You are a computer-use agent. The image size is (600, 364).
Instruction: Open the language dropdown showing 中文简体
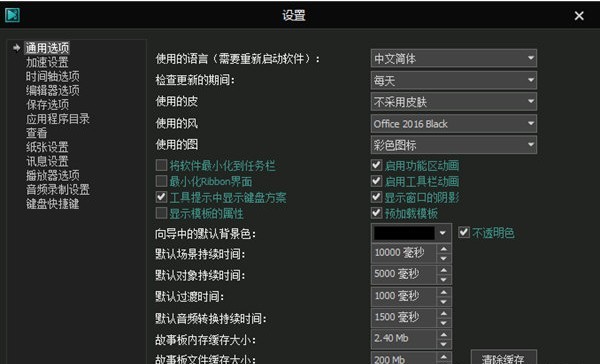454,59
